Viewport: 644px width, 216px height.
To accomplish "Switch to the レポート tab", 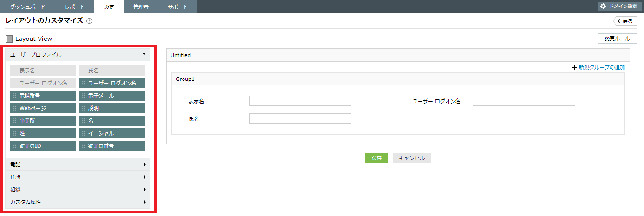I will coord(75,7).
